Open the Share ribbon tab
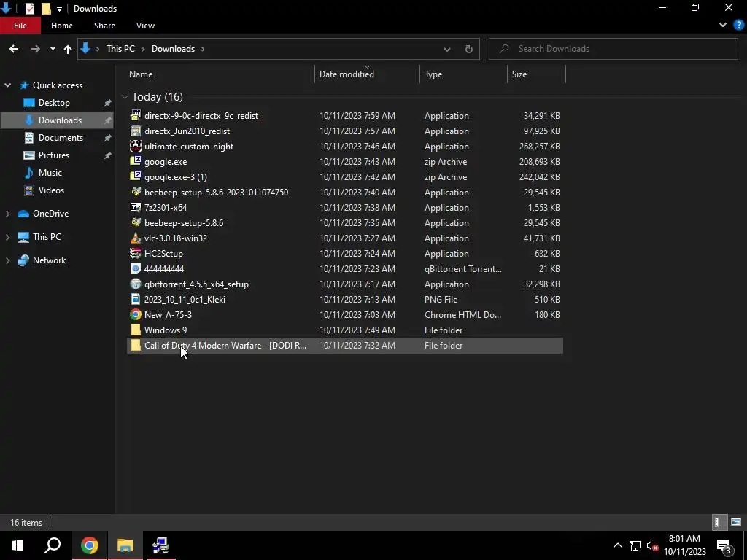The image size is (747, 560). (104, 26)
